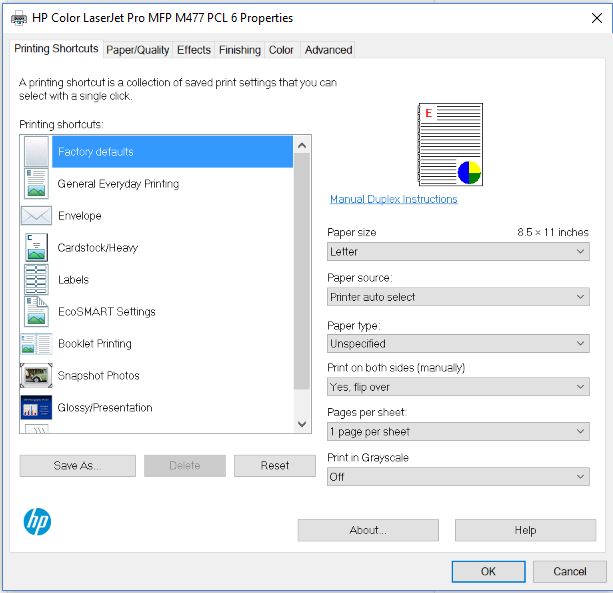
Task: Expand the Pages per sheet dropdown
Action: point(458,432)
